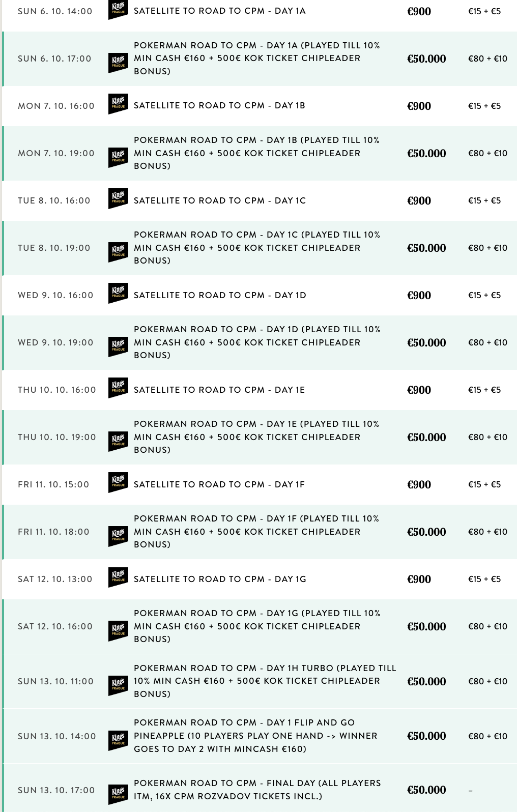517x812 pixels.
Task: Click the €15 + €5 buy-in for Day 1F satellite
Action: point(484,484)
